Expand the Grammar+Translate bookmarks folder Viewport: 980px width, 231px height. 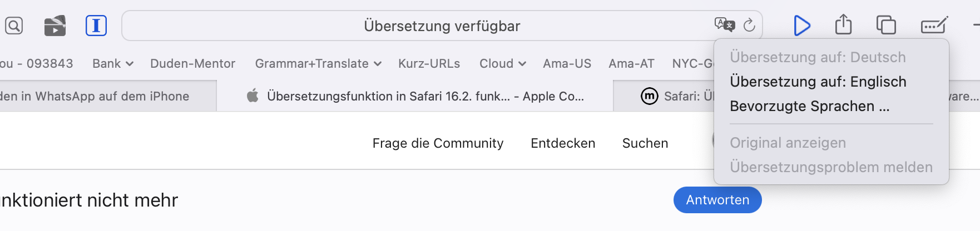(x=318, y=64)
